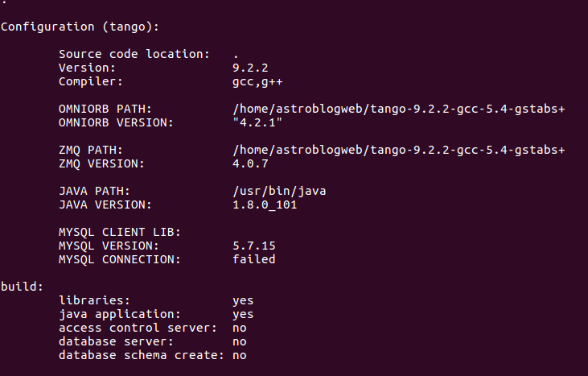Click the database schema create 'no' value
588x376 pixels.
[240, 356]
